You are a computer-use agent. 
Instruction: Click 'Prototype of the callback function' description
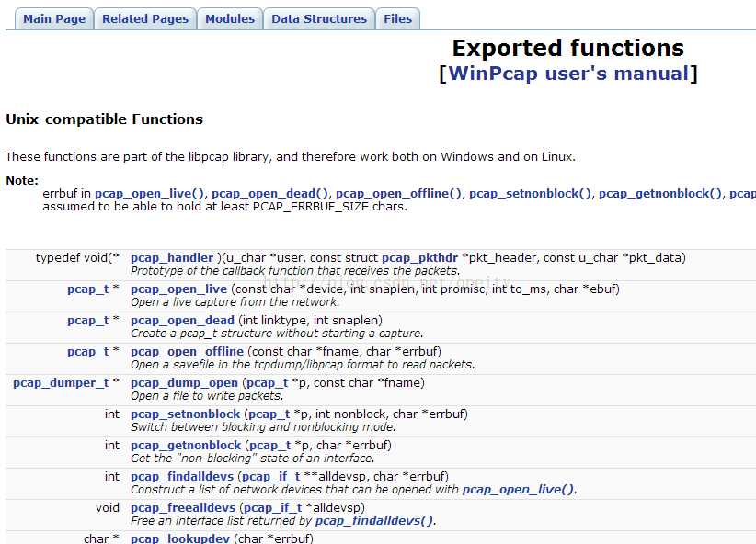(295, 271)
